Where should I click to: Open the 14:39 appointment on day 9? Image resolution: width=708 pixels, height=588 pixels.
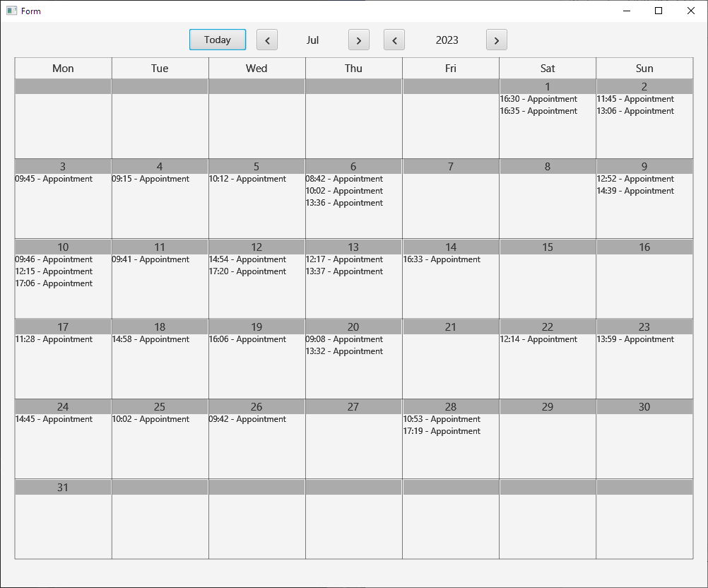click(x=635, y=191)
